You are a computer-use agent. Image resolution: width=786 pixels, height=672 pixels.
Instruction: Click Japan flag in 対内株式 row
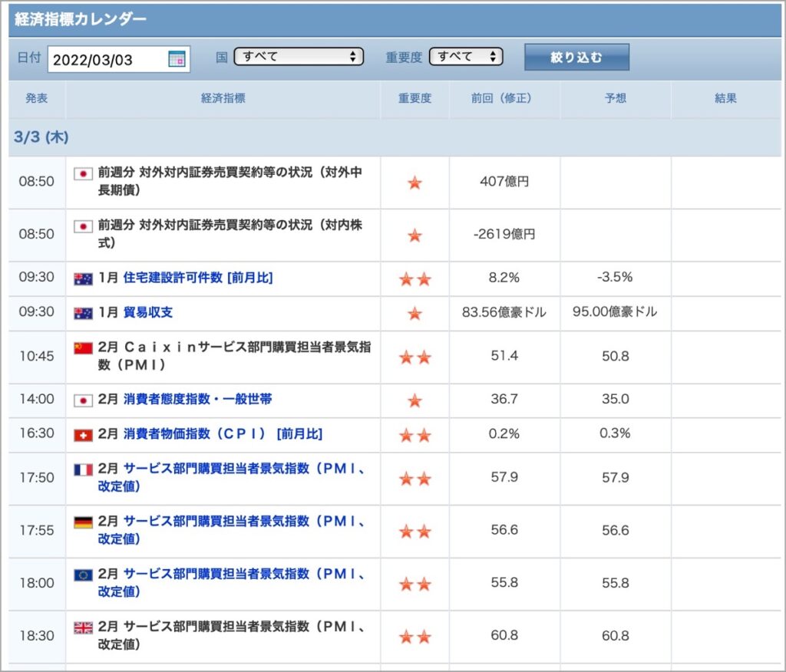pos(83,226)
